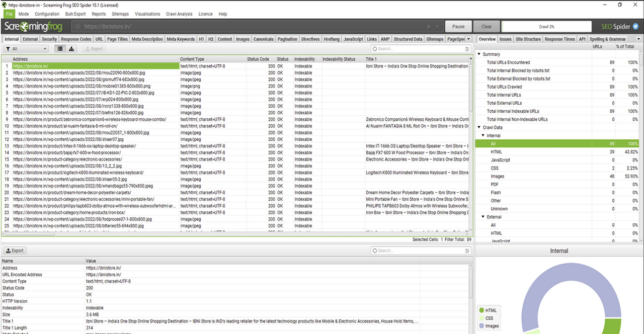Collapse the Crawl Data section
Viewport: 644px width, 334px height.
(x=479, y=128)
